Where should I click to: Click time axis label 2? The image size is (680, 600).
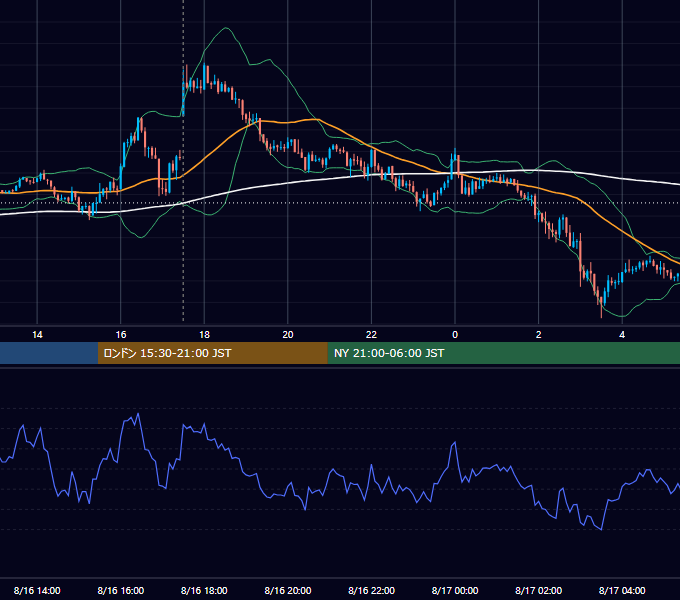pyautogui.click(x=539, y=335)
